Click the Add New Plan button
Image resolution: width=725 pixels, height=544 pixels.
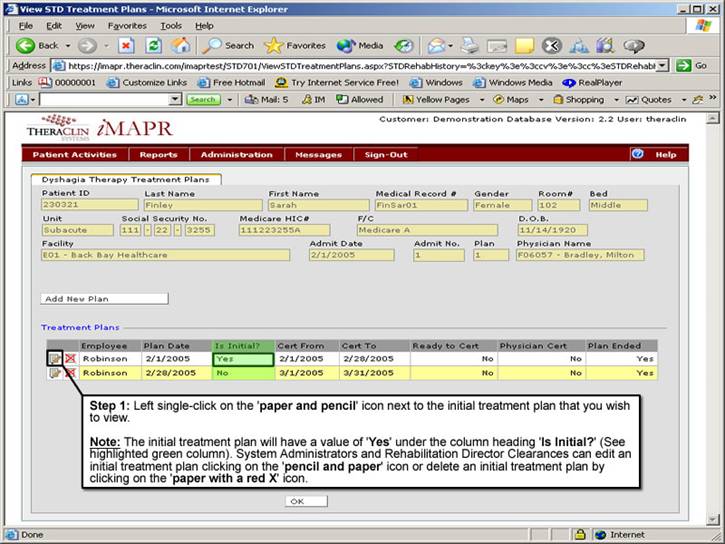(x=104, y=298)
